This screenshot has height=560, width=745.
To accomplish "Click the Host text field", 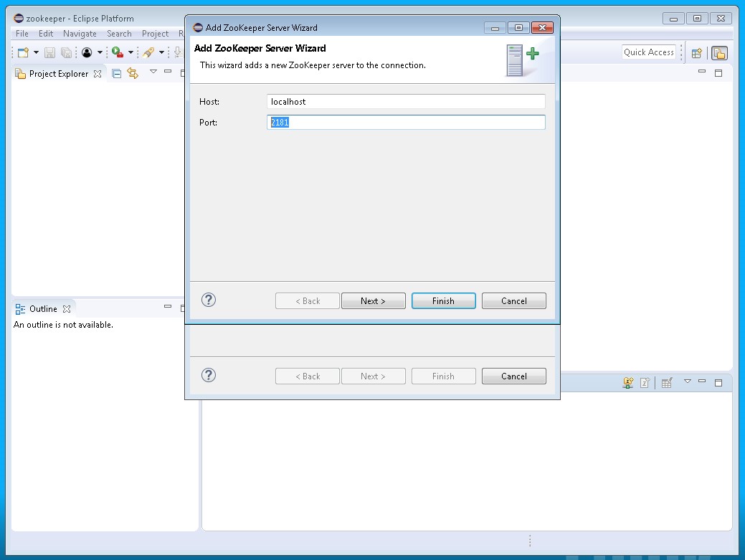I will (405, 102).
